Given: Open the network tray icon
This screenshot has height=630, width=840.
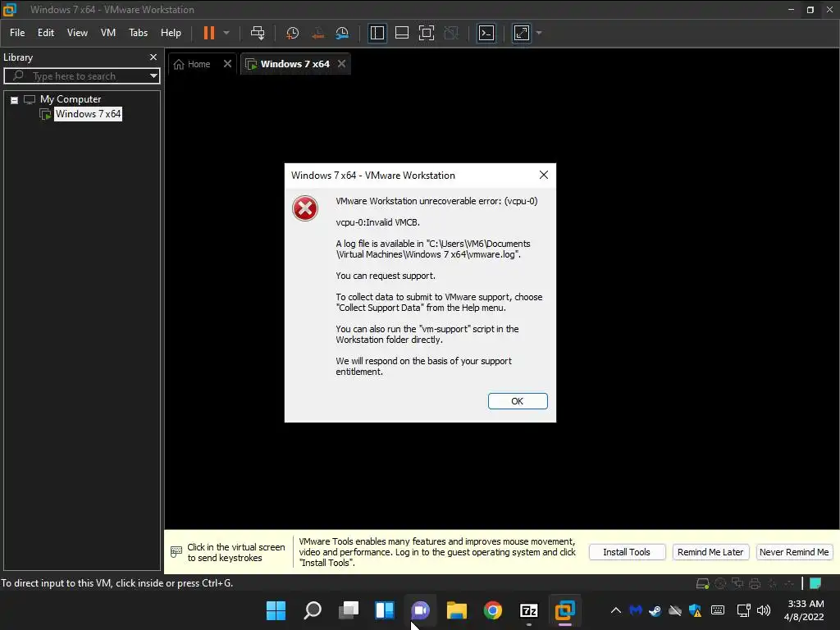Looking at the screenshot, I should point(743,610).
